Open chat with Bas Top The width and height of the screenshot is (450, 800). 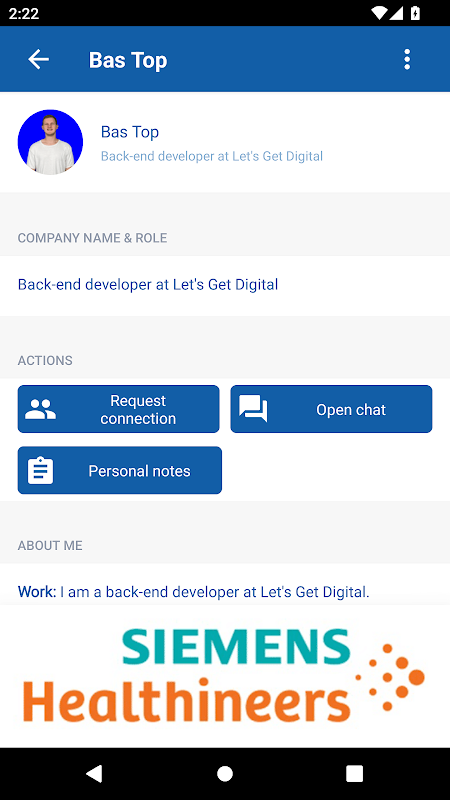tap(331, 409)
